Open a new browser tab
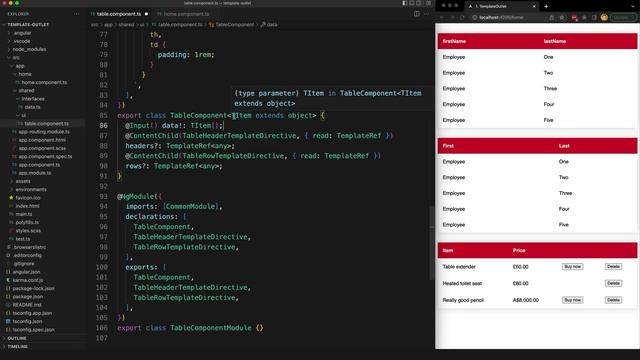This screenshot has height=360, width=640. coord(546,6)
